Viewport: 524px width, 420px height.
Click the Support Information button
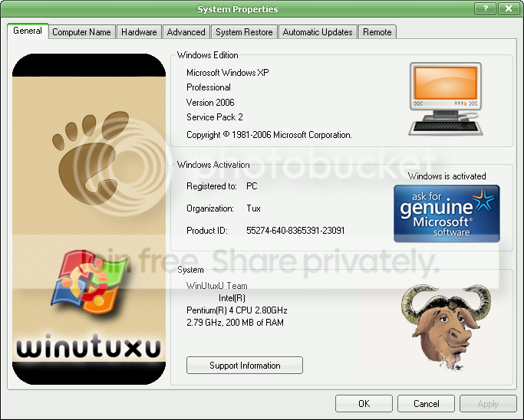tap(245, 366)
